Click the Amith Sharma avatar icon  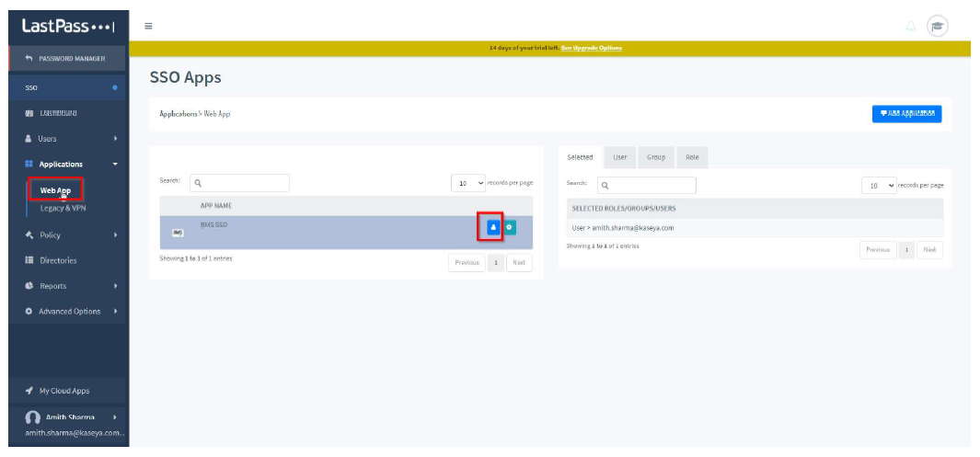(x=32, y=417)
